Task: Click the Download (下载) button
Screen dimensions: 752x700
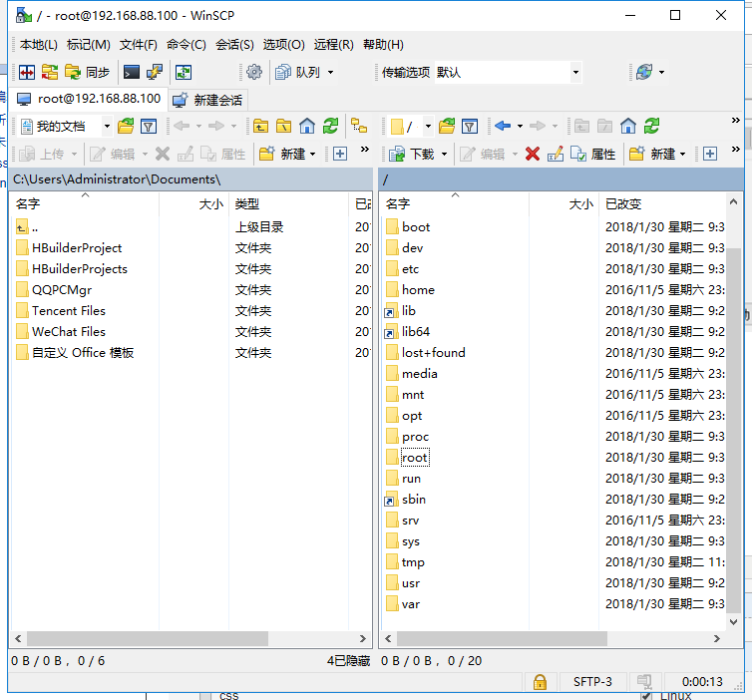Action: coord(412,154)
